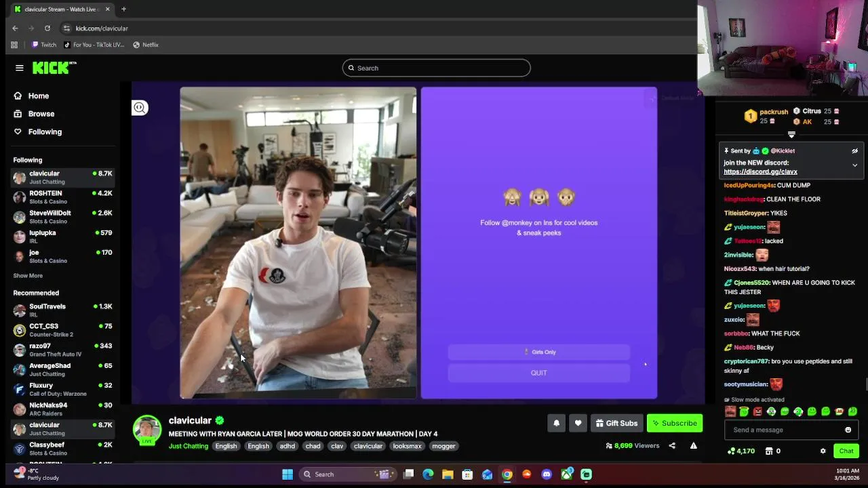The image size is (868, 488).
Task: Click browser back arrow
Action: tap(15, 28)
